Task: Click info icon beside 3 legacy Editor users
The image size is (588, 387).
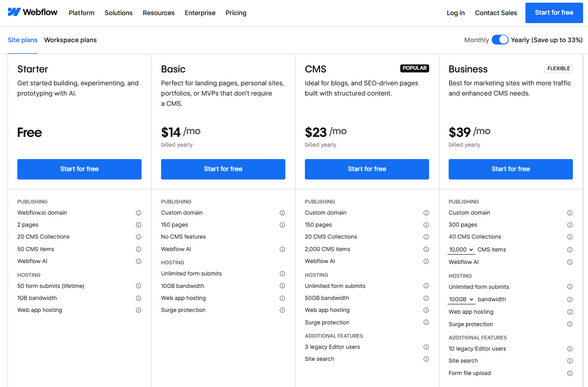Action: [426, 347]
